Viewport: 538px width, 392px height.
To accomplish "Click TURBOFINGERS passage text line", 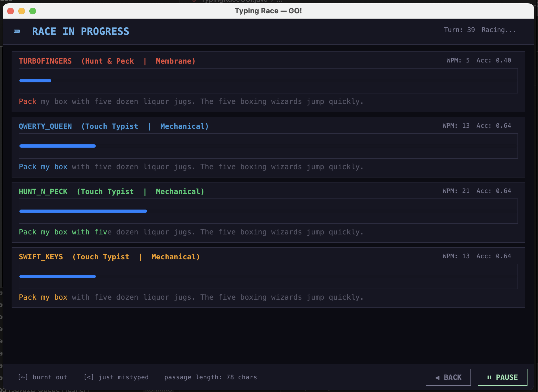I will 191,101.
